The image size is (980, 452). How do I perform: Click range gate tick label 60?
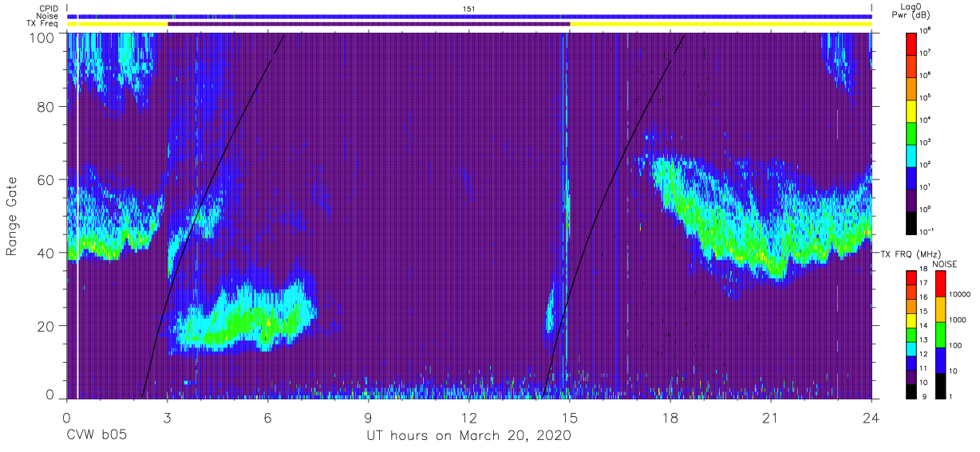[46, 179]
